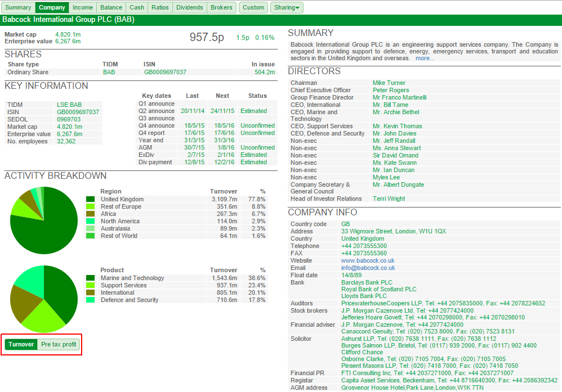Click director name Mr. Archie Bethel
The image size is (562, 392).
[x=396, y=112]
